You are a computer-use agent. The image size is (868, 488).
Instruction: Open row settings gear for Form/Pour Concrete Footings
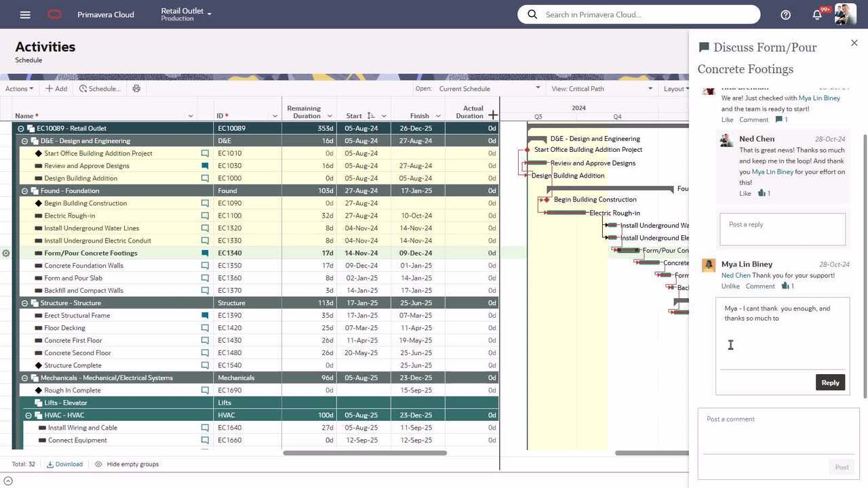pyautogui.click(x=6, y=253)
